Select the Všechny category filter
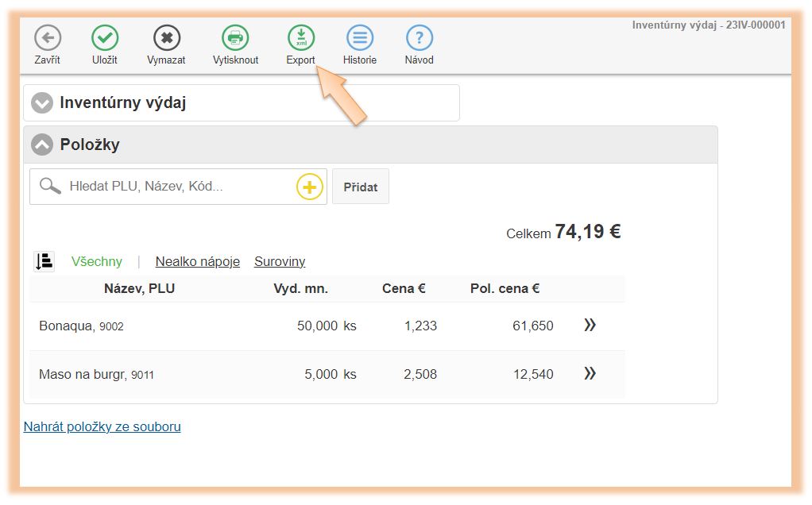 coord(97,261)
